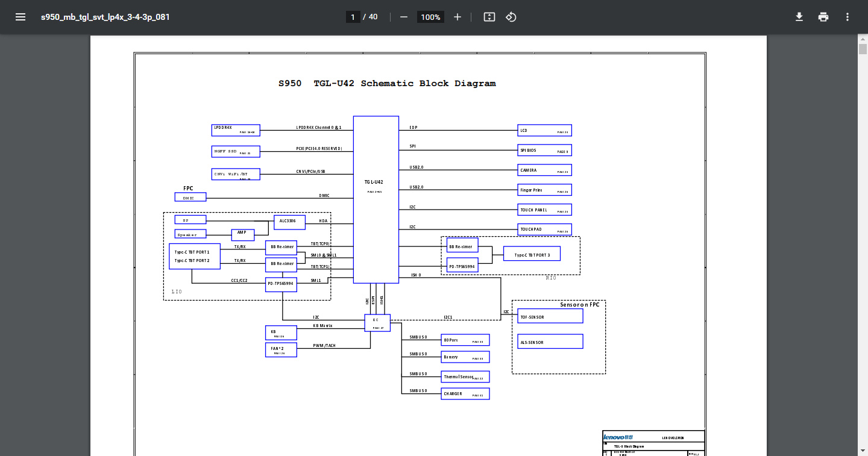Click the TGL-U42 CPU block label
Screen dimensions: 868x456
[x=374, y=182]
